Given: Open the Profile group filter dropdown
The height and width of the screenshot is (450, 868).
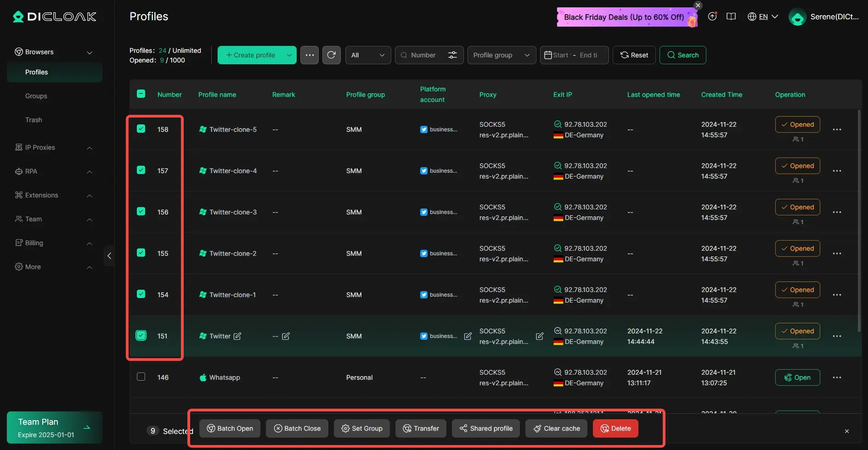Looking at the screenshot, I should (502, 55).
